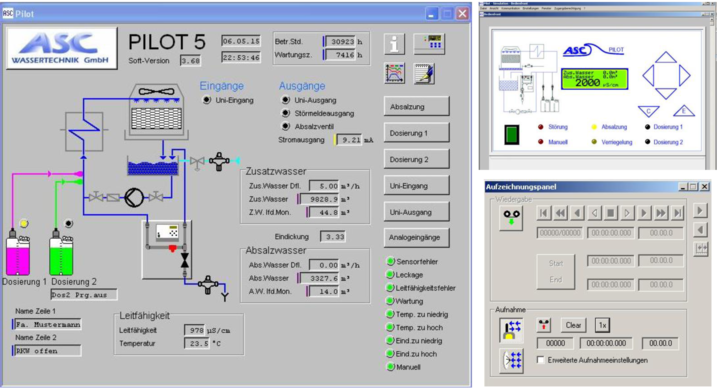The image size is (720, 389).
Task: Click right arrow on simulated Pilot keypad
Action: pyautogui.click(x=684, y=76)
